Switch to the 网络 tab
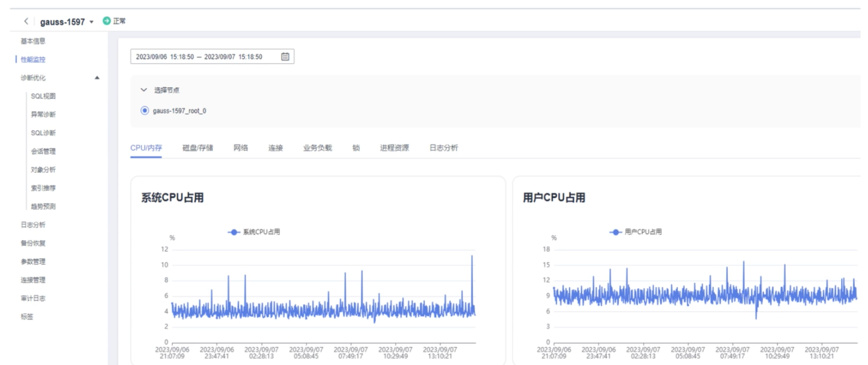868x365 pixels. [x=241, y=148]
